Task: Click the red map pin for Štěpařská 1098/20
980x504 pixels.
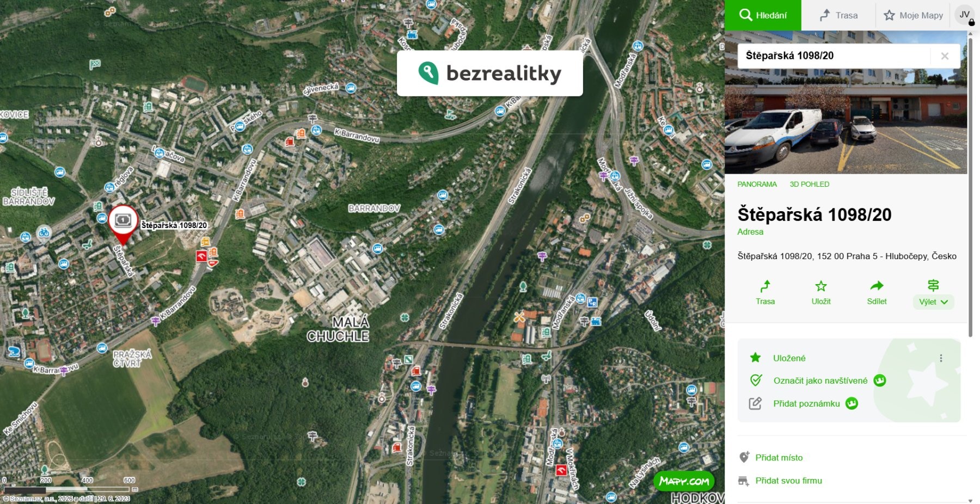Action: tap(123, 225)
